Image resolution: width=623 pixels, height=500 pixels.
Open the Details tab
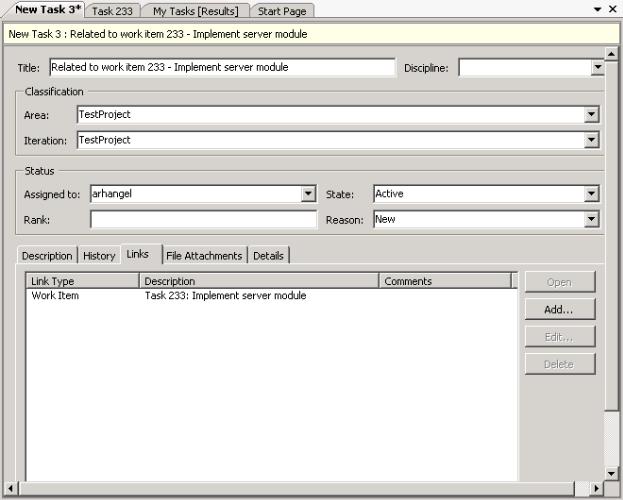268,256
